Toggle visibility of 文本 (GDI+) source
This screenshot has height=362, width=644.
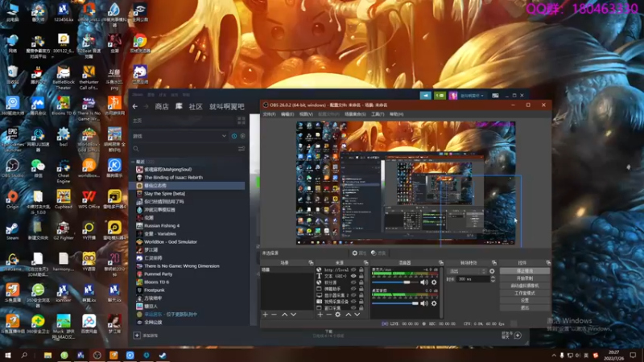click(353, 276)
